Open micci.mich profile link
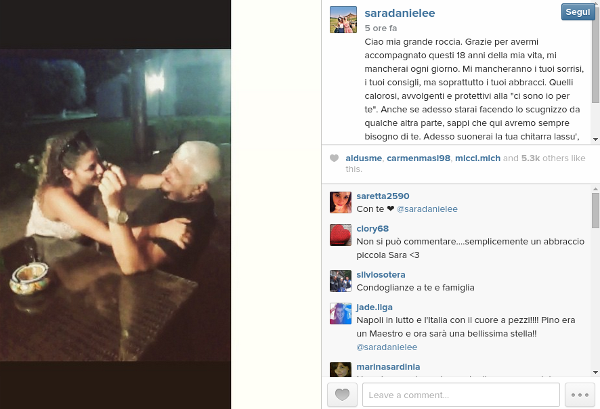The height and width of the screenshot is (409, 600). pos(478,158)
